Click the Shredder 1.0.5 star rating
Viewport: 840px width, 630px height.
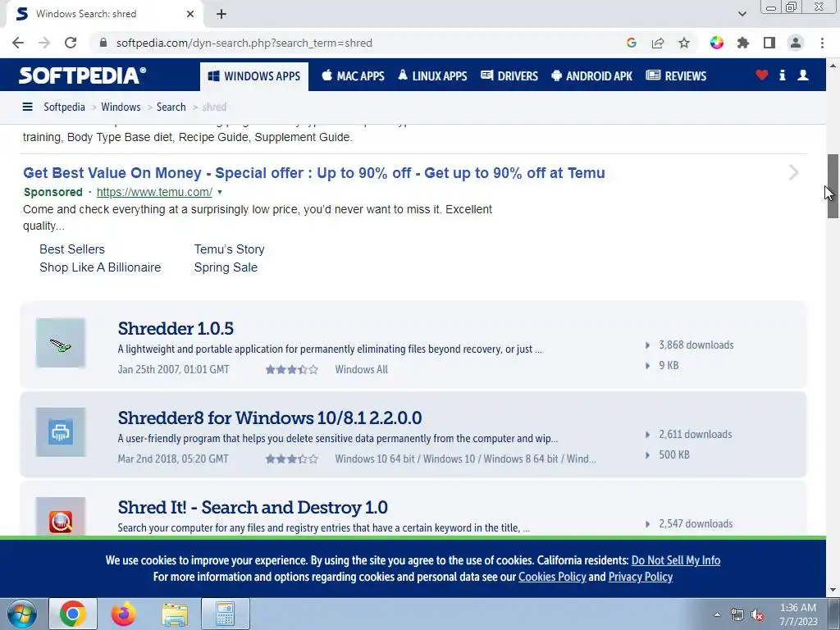point(292,370)
